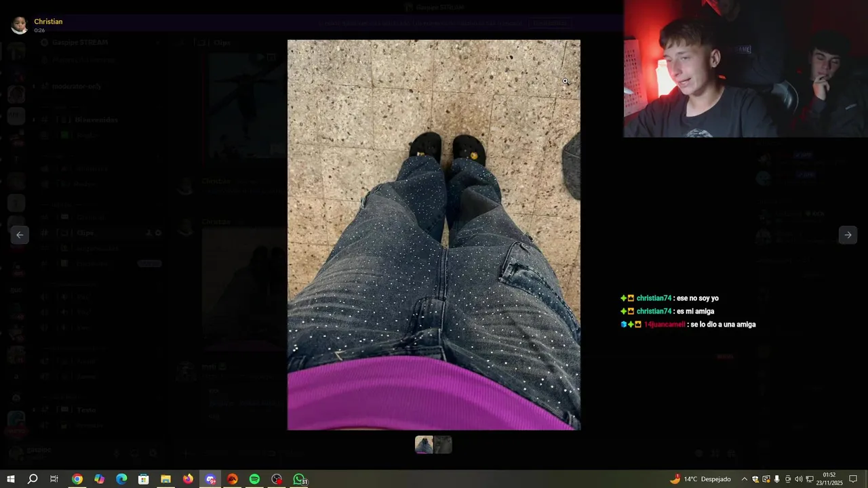868x488 pixels.
Task: Launch Firefox from the taskbar
Action: click(188, 479)
